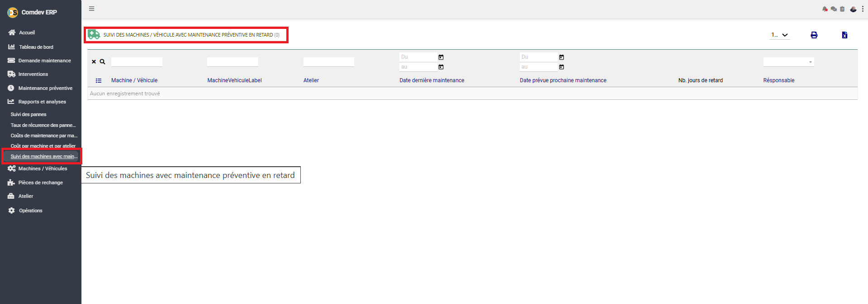Open the 'Du' calendar for Date prévue prochaine maintenance
This screenshot has width=868, height=304.
coord(561,57)
